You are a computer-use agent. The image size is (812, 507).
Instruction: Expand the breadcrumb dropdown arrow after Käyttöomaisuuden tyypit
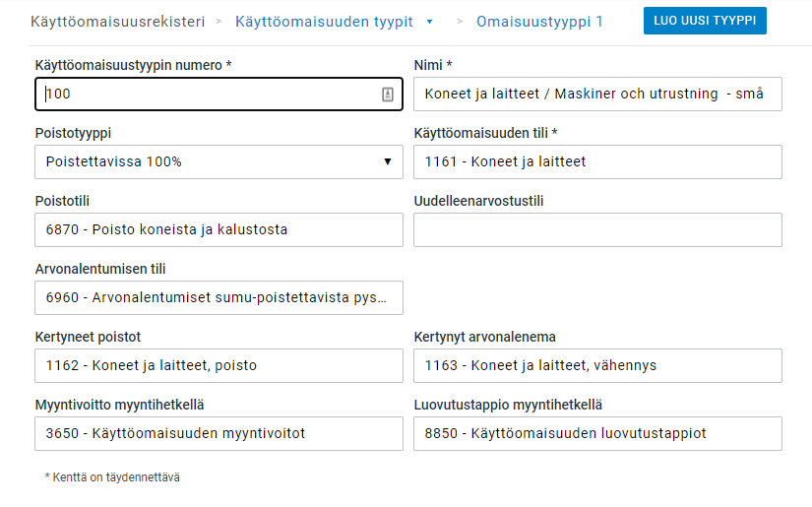click(429, 21)
